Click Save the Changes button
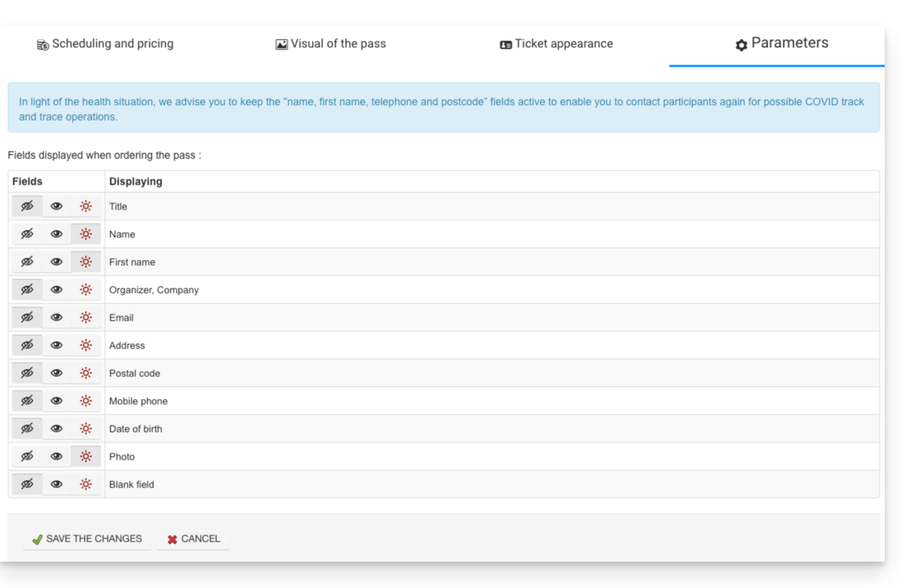Screen dimensions: 911x588 coord(87,539)
